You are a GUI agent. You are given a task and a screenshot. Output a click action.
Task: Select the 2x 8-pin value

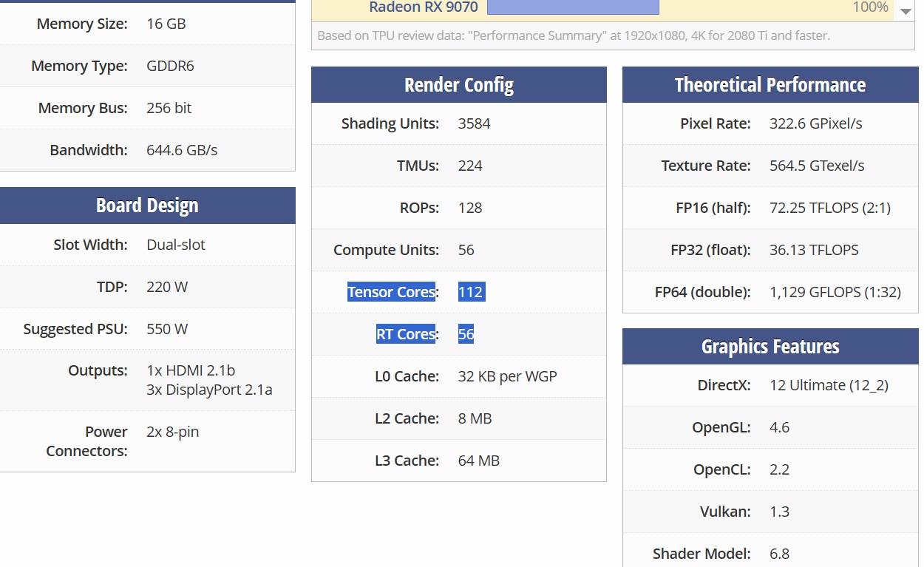[x=172, y=432]
